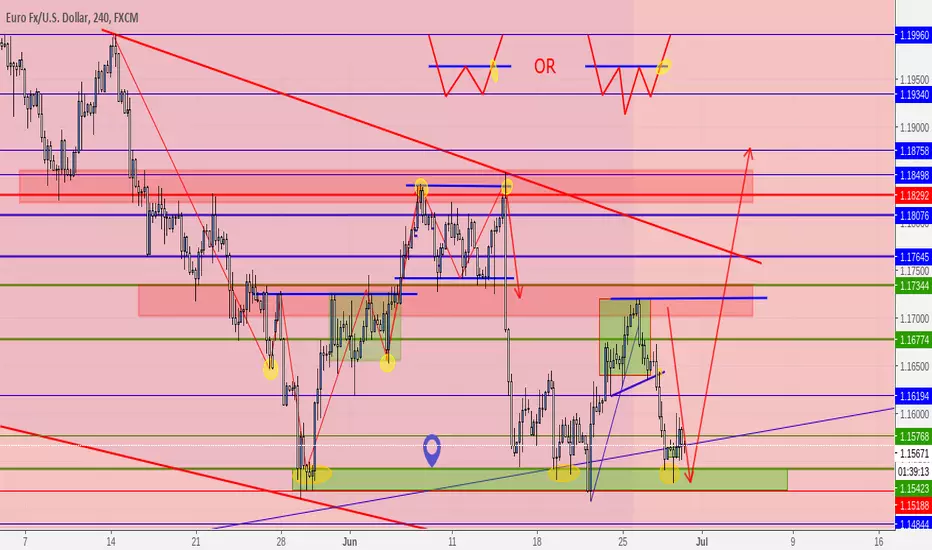Select the 1.19960 price label
This screenshot has height=550, width=932.
click(913, 35)
